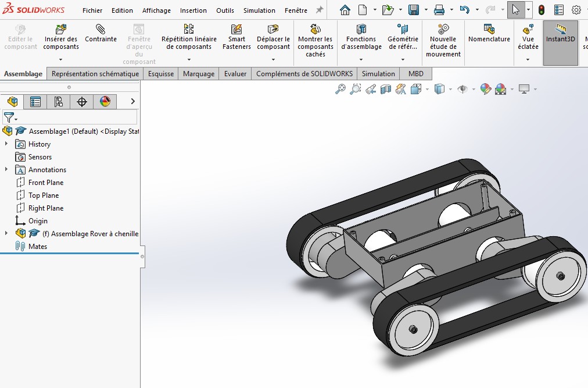Screen dimensions: 588x388
Task: Click the Contrainte paperclip tool
Action: click(101, 34)
